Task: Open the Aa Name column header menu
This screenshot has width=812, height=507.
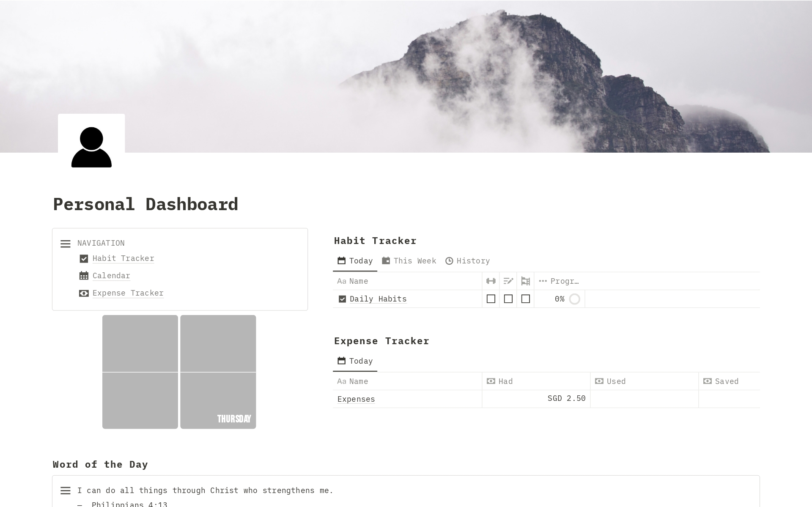Action: [352, 281]
